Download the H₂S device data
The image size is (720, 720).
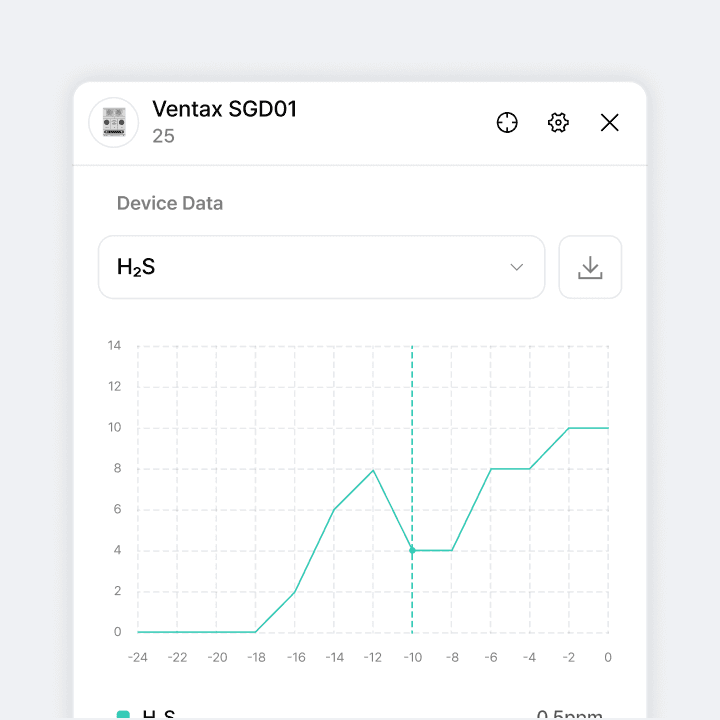pyautogui.click(x=590, y=267)
